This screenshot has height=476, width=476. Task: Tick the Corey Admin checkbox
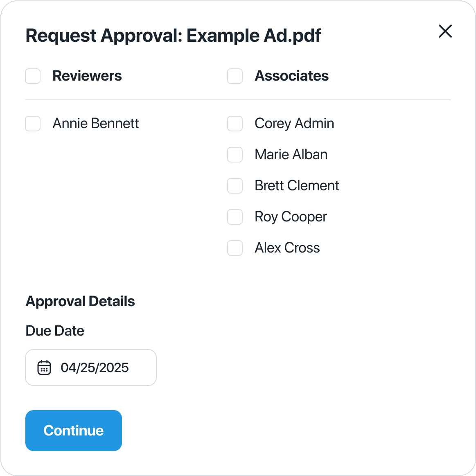[235, 124]
